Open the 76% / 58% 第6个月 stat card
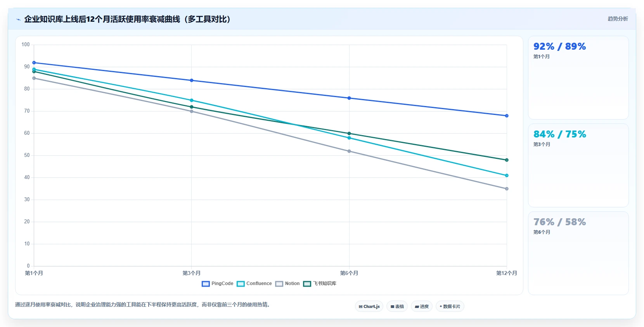This screenshot has width=644, height=327. coord(578,253)
